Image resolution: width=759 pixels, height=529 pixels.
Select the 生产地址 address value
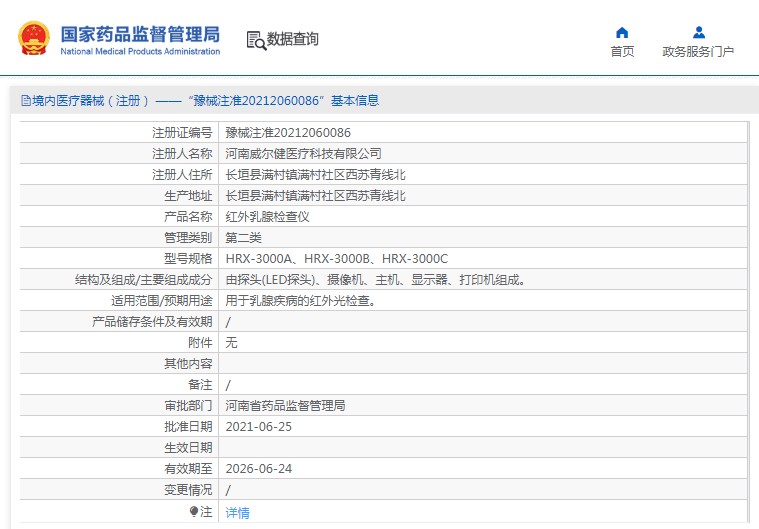coord(316,196)
